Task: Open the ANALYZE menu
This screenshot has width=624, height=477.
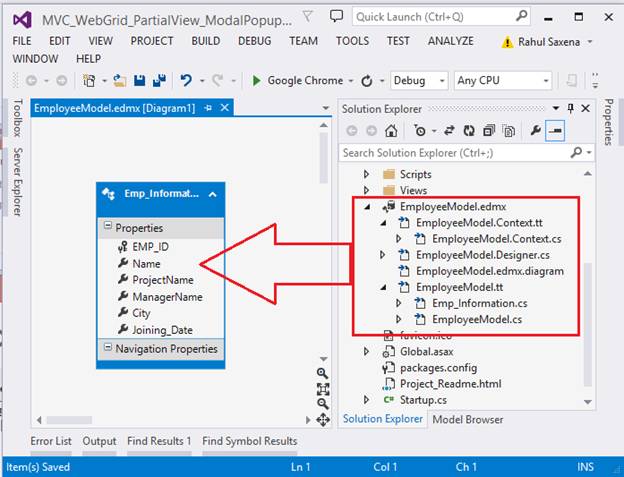Action: 450,41
